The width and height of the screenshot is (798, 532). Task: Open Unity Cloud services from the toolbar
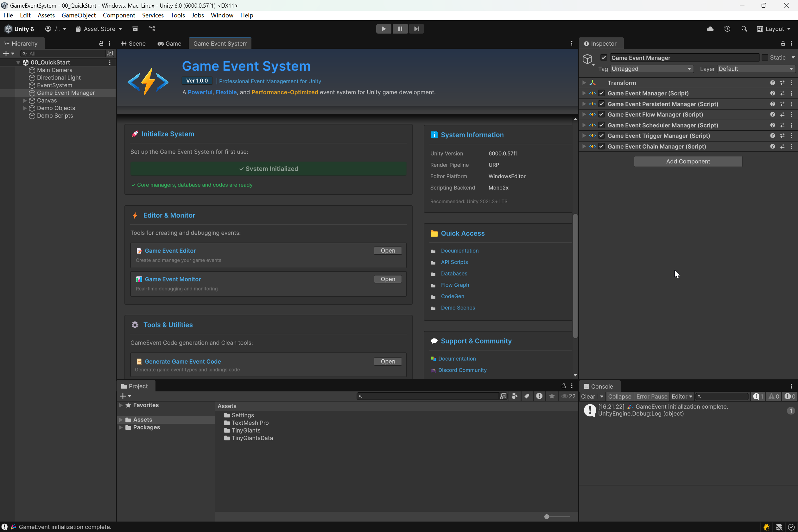tap(710, 29)
